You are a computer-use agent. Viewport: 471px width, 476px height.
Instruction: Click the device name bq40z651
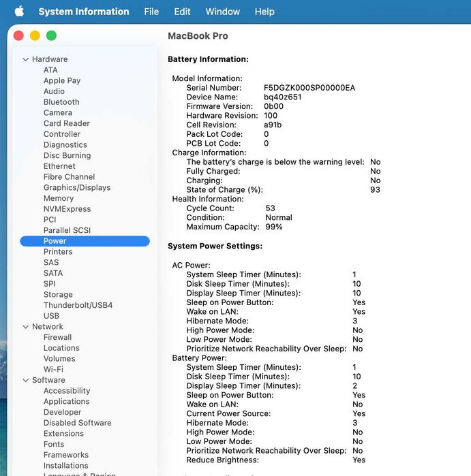click(x=283, y=97)
